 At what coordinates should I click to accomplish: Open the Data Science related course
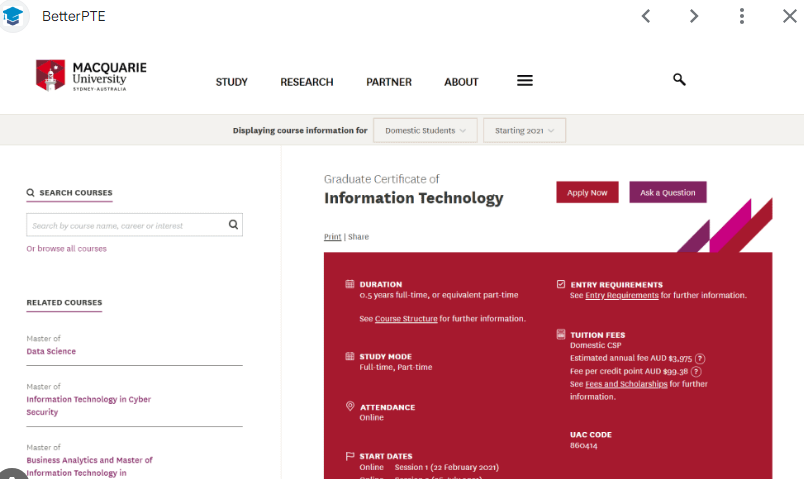point(51,351)
